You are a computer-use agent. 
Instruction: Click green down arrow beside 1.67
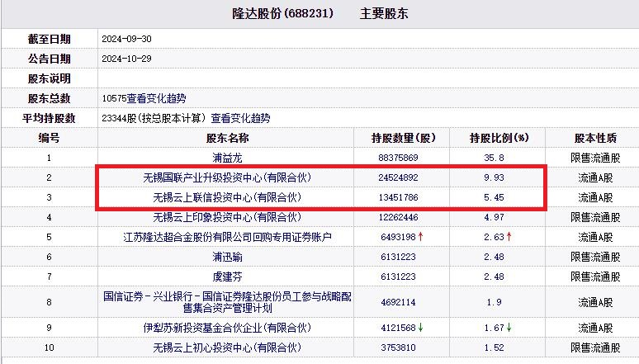[x=509, y=328]
